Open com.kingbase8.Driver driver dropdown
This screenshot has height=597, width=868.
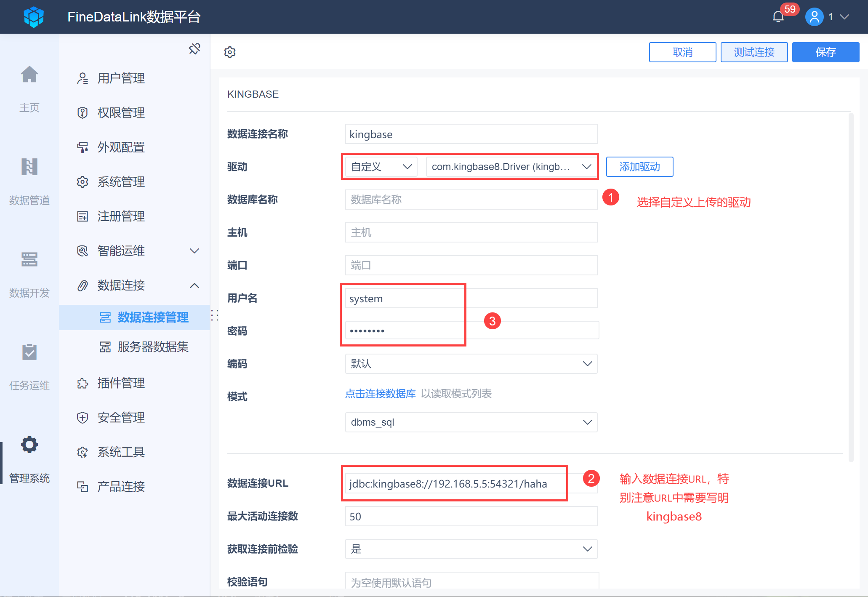[511, 167]
